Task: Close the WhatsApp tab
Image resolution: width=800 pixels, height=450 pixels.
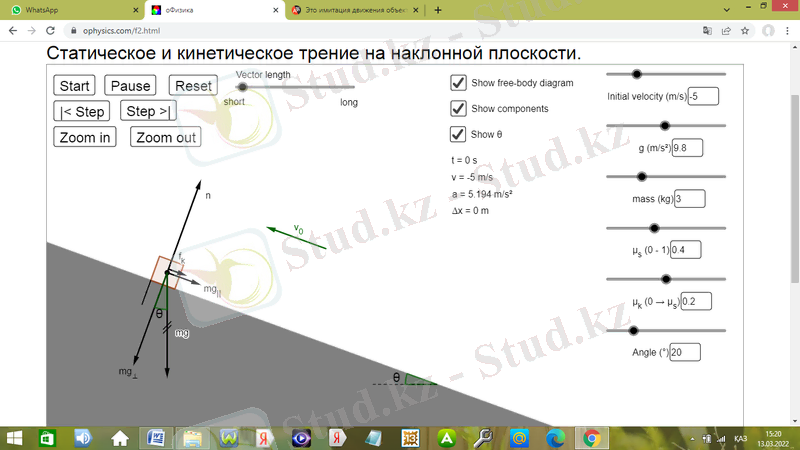Action: (x=136, y=10)
